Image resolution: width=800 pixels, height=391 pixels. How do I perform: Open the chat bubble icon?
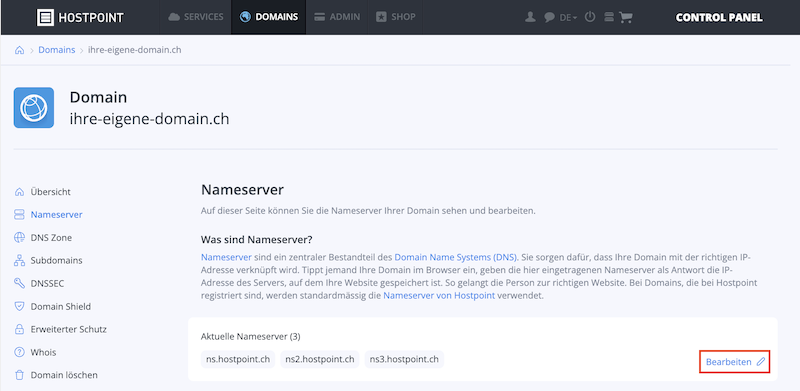[x=549, y=17]
